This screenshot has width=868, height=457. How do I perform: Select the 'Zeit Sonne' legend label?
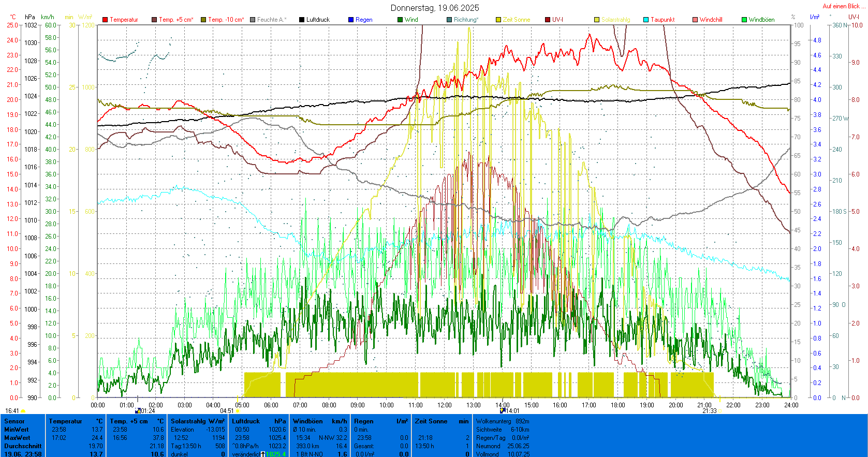point(517,20)
